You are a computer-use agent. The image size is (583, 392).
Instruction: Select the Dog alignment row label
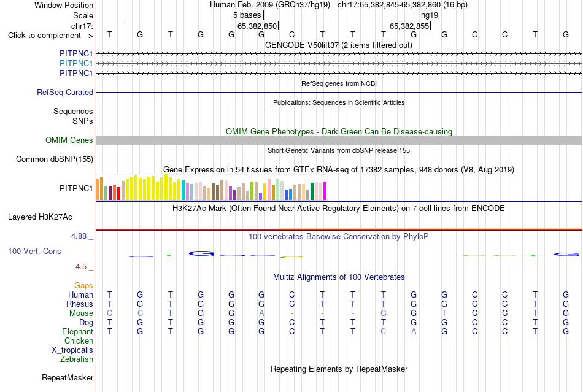(86, 323)
